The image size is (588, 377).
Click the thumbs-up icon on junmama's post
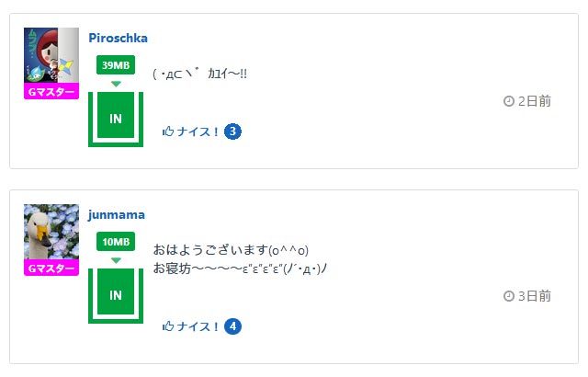point(168,326)
